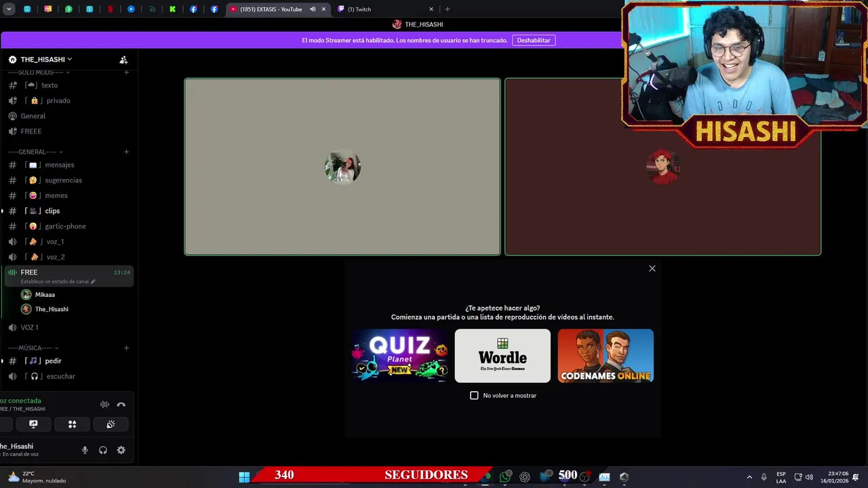Switch to the Netflix pinned tab
The width and height of the screenshot is (868, 488).
click(x=110, y=9)
